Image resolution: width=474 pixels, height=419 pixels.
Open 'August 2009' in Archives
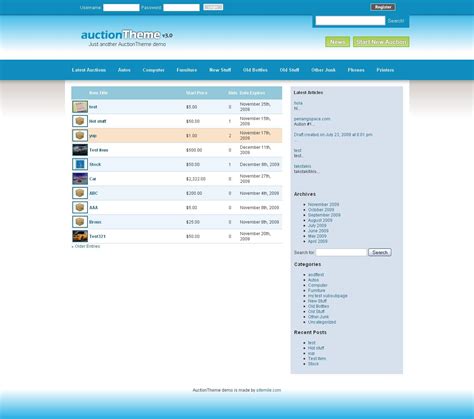click(320, 220)
